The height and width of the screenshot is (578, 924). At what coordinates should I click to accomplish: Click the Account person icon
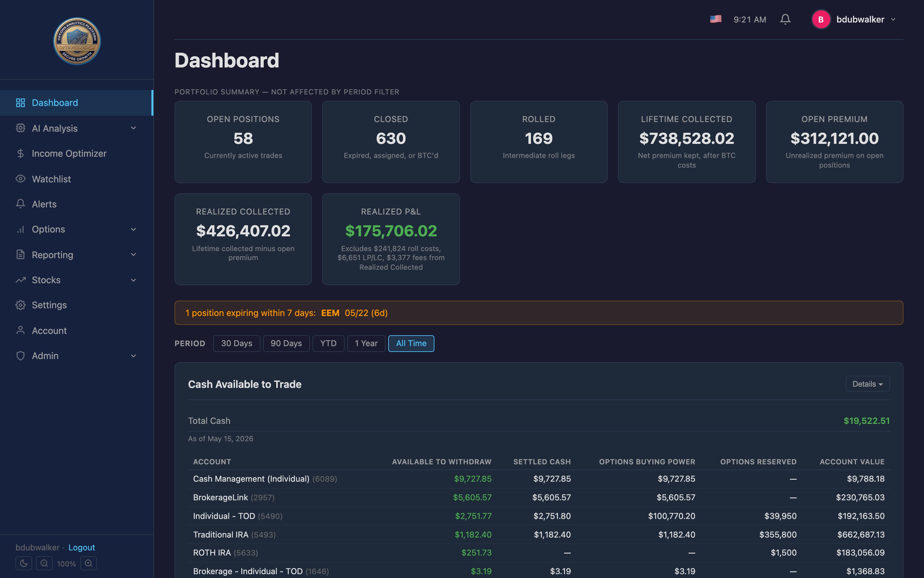21,330
